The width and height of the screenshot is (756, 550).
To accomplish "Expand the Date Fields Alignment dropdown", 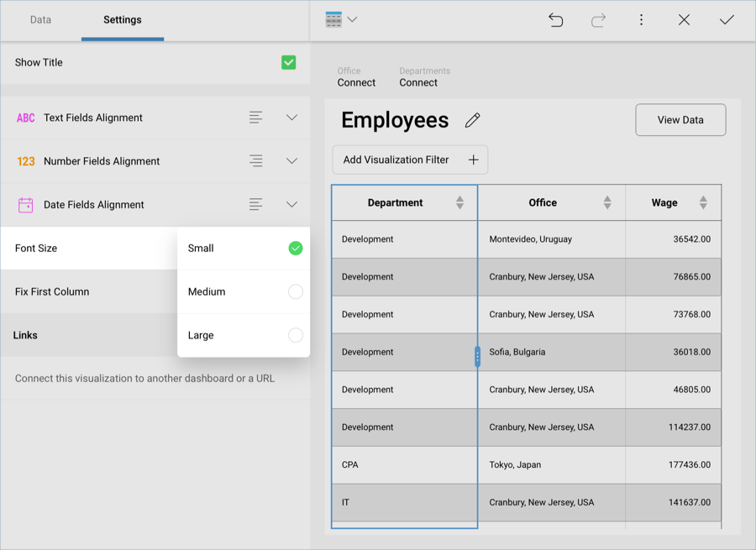I will click(x=291, y=205).
